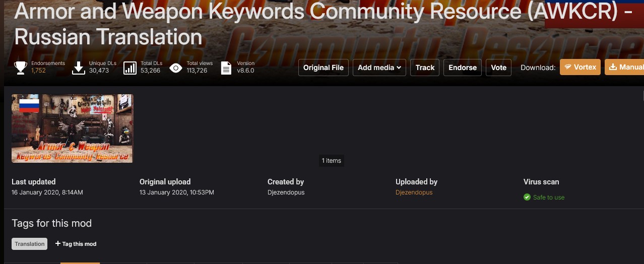
Task: Click the Total views value 113,726
Action: coord(197,71)
